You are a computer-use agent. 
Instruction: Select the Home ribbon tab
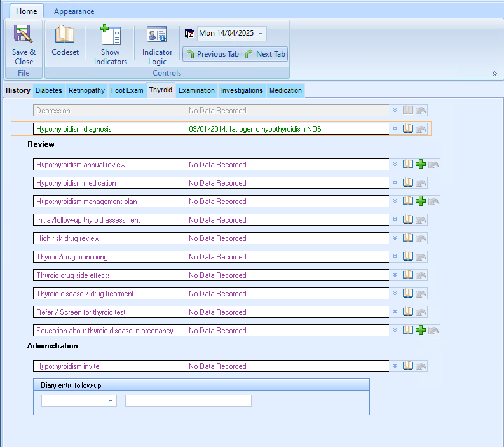pos(26,11)
